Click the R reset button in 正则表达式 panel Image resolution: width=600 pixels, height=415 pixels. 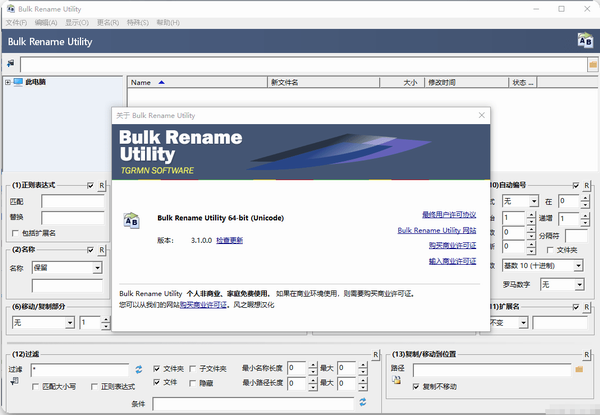(x=103, y=186)
